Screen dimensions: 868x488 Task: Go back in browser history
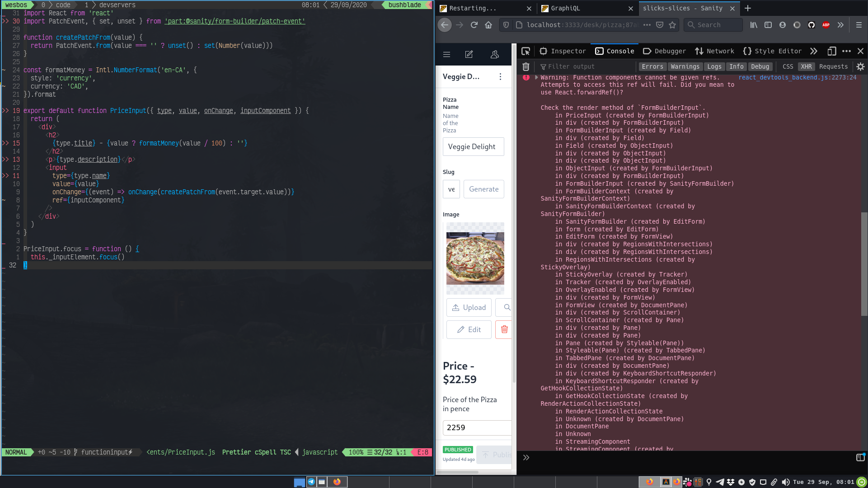coord(445,25)
